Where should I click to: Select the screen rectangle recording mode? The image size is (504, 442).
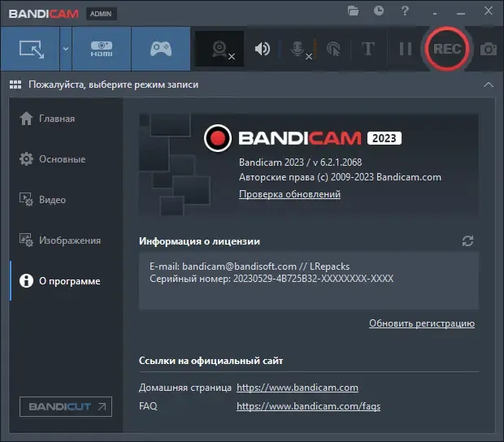click(30, 49)
